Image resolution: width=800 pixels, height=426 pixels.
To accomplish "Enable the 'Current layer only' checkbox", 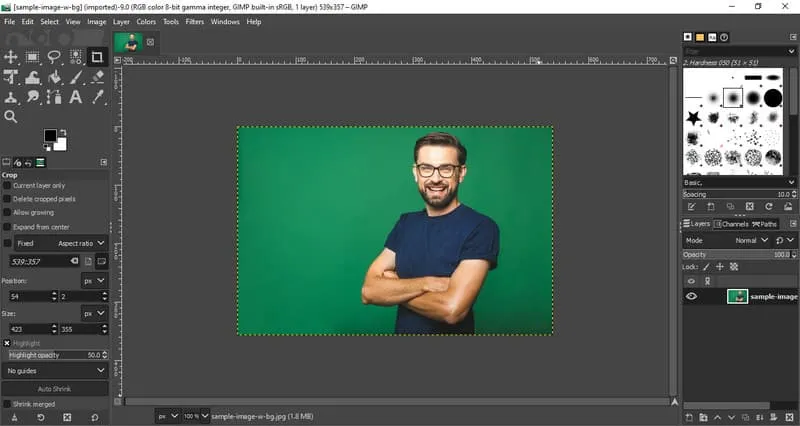I will [x=8, y=186].
